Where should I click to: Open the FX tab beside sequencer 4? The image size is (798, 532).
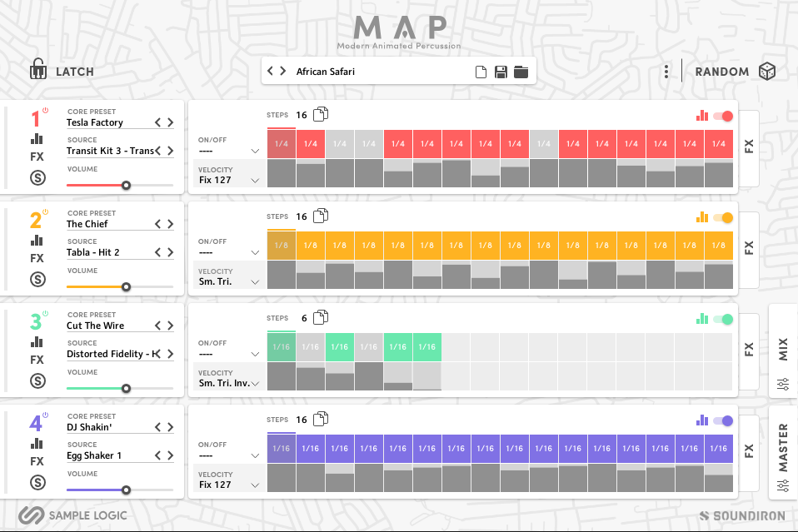[749, 451]
